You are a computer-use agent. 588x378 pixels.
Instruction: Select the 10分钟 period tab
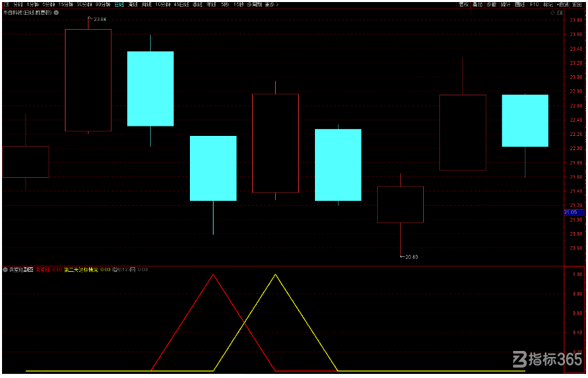pos(163,5)
